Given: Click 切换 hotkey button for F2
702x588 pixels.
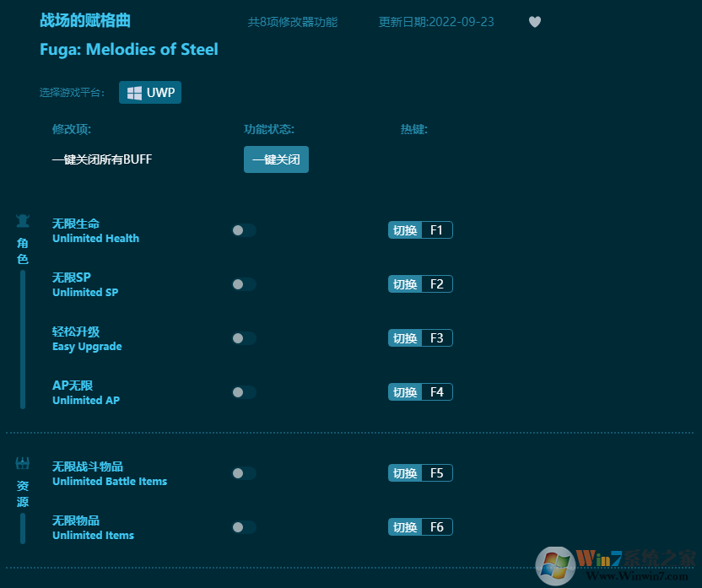Looking at the screenshot, I should 405,284.
